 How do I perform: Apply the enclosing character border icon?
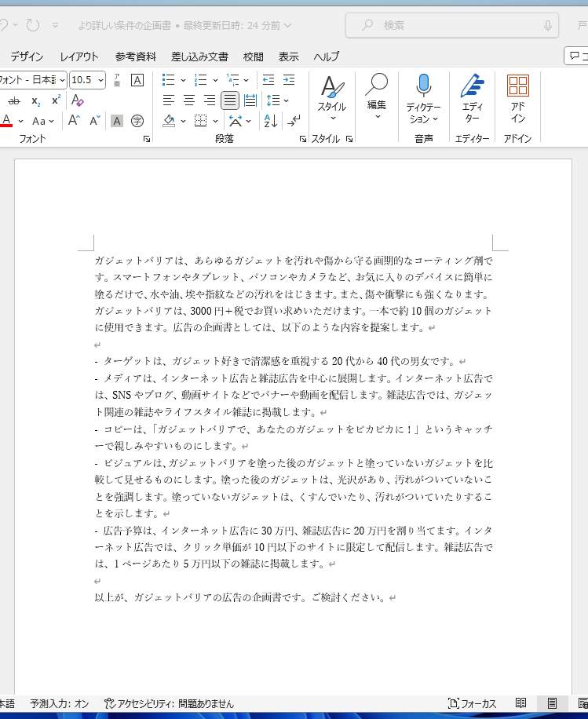(x=137, y=80)
